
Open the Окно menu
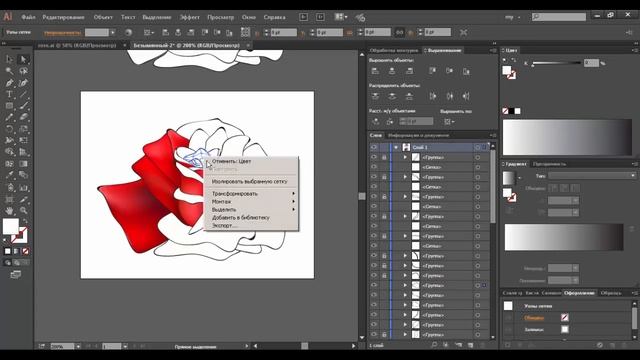(249, 17)
